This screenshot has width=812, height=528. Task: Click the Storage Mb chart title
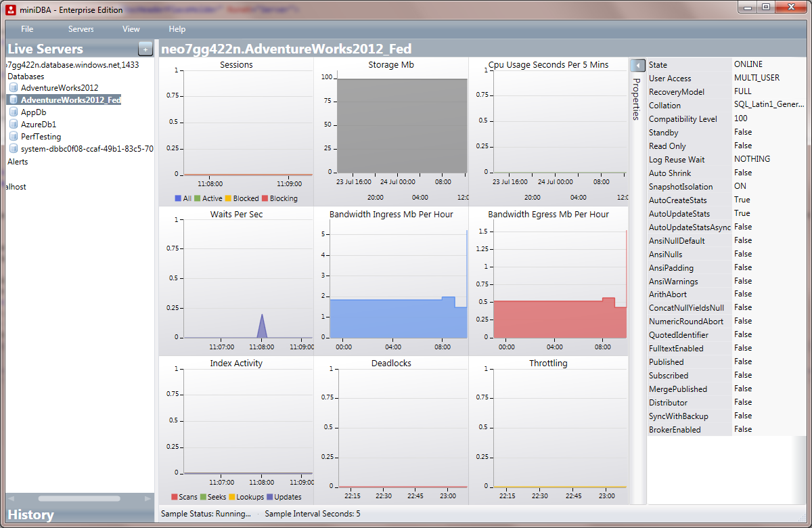tap(391, 65)
